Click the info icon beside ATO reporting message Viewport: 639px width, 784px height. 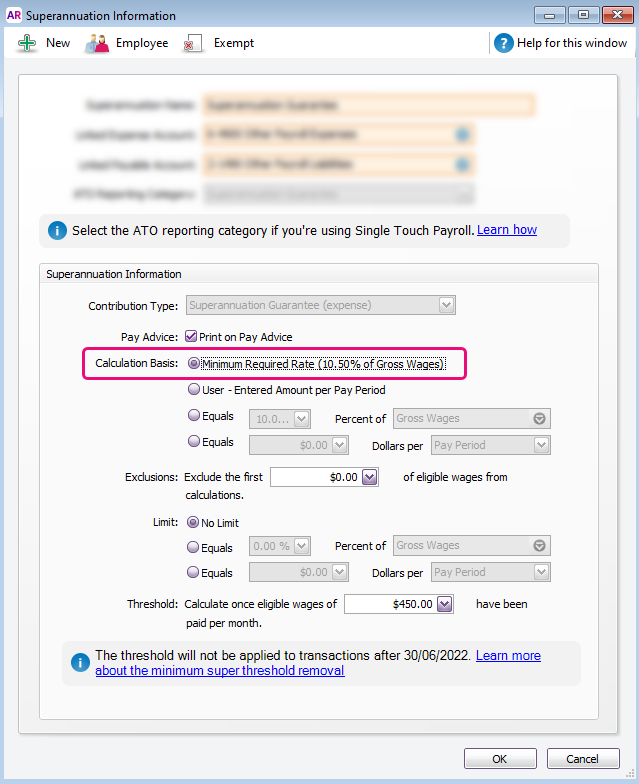coord(56,231)
